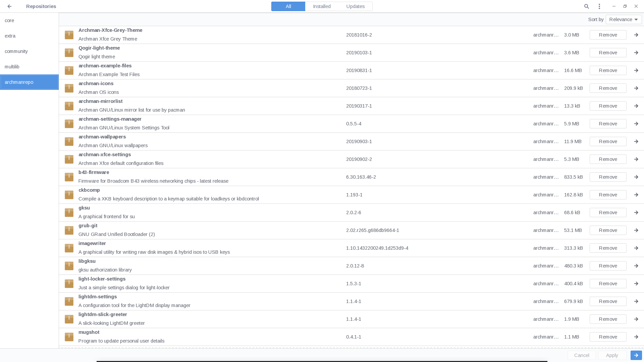Click package icon of lightdm-settings

click(69, 301)
